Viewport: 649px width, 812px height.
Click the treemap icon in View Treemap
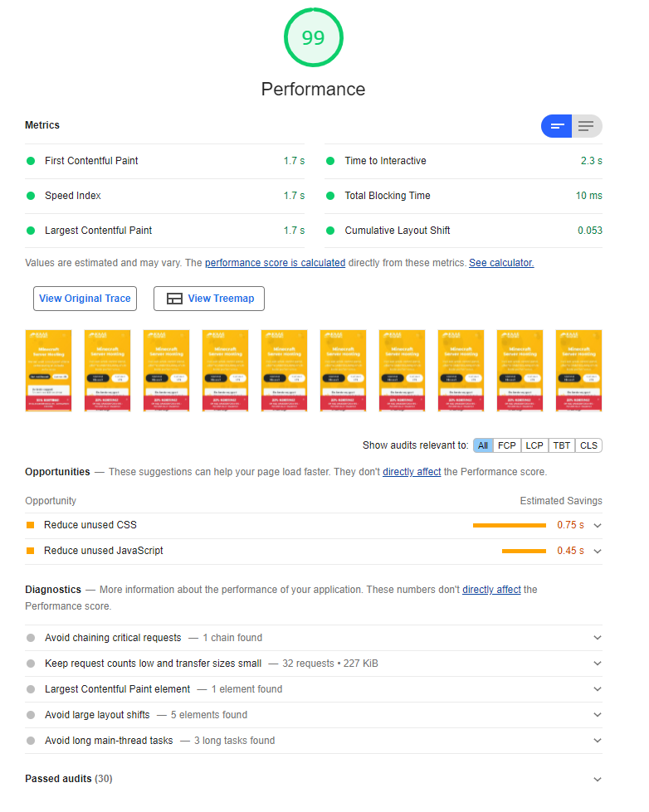pos(174,299)
